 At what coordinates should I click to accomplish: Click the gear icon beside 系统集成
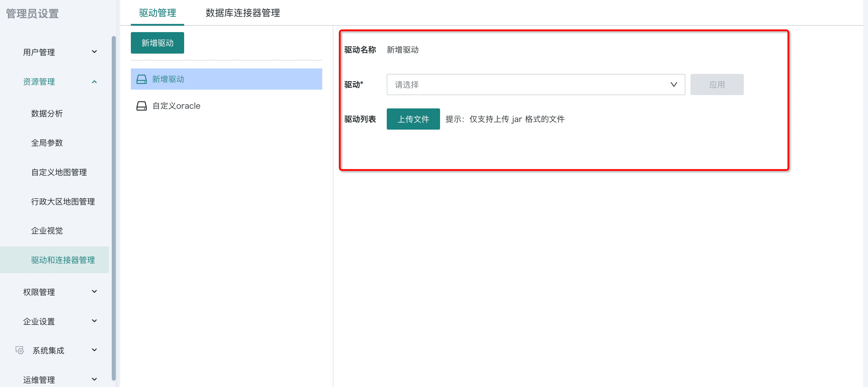point(20,350)
